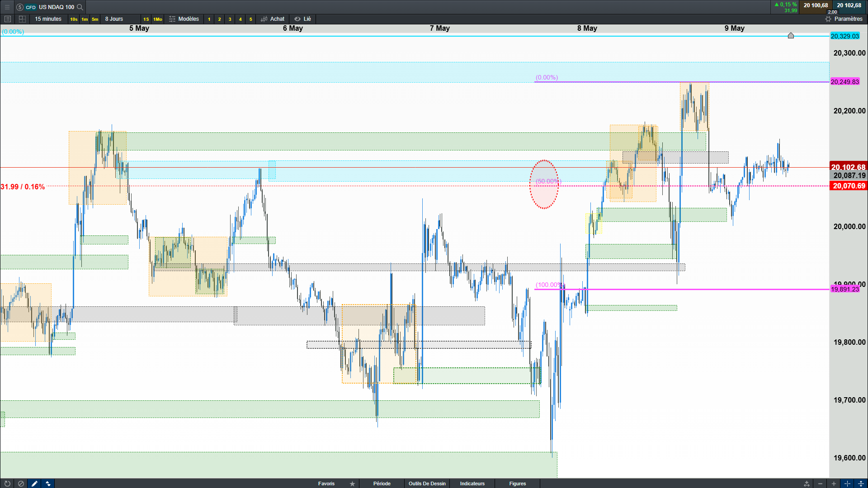868x488 pixels.
Task: Open the 15 minutes timeframe dropdown
Action: (48, 19)
